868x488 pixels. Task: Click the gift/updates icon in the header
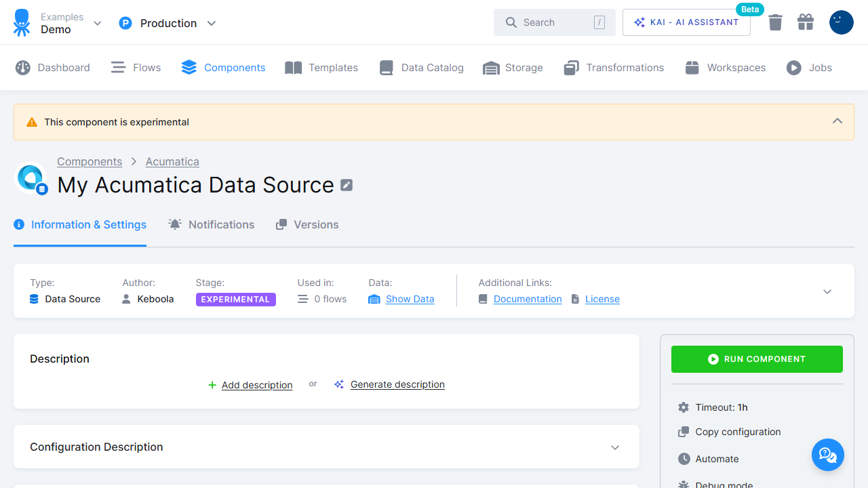click(x=805, y=22)
